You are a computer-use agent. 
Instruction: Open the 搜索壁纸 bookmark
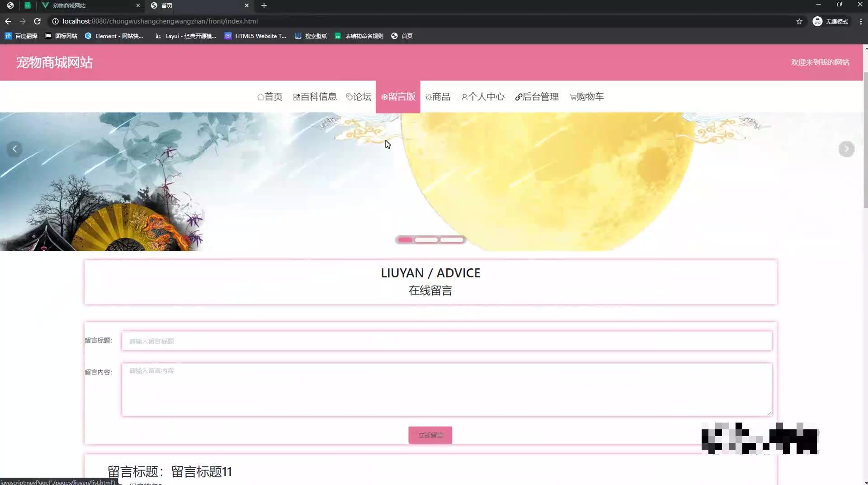(311, 36)
